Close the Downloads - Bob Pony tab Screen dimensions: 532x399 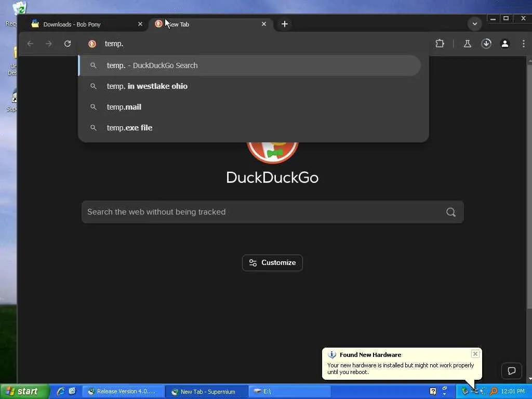click(x=140, y=24)
